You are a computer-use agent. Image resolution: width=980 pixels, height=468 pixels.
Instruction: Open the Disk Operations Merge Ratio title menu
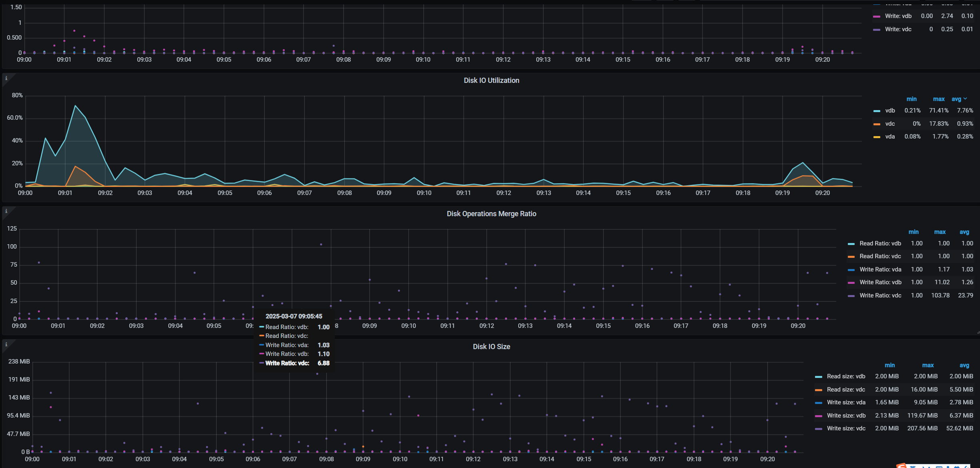click(x=491, y=214)
